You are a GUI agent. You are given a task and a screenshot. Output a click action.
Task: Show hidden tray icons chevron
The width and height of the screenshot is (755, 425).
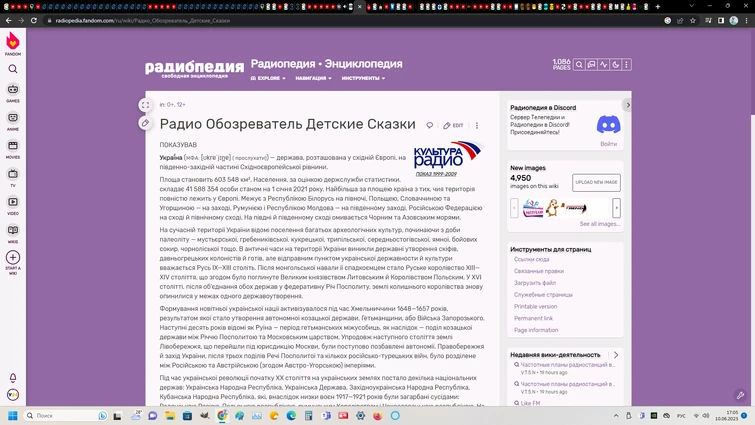(x=616, y=415)
